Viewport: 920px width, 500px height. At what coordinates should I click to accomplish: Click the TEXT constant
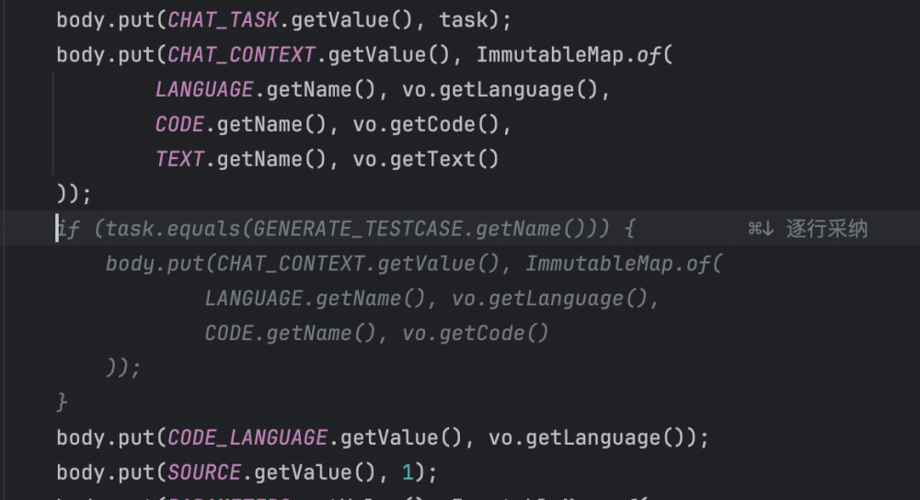click(180, 159)
